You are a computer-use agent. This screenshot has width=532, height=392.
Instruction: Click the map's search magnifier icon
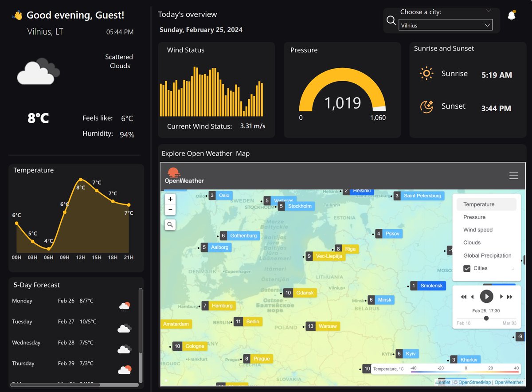pyautogui.click(x=170, y=225)
